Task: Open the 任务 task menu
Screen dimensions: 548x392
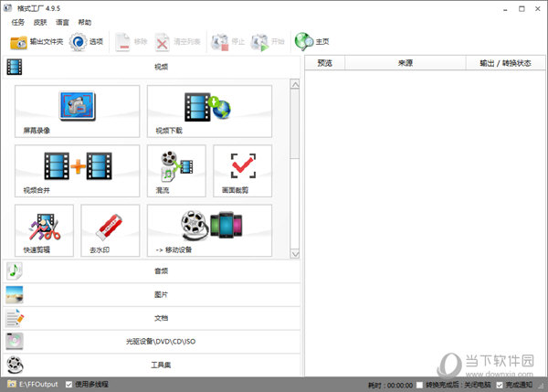Action: point(18,22)
